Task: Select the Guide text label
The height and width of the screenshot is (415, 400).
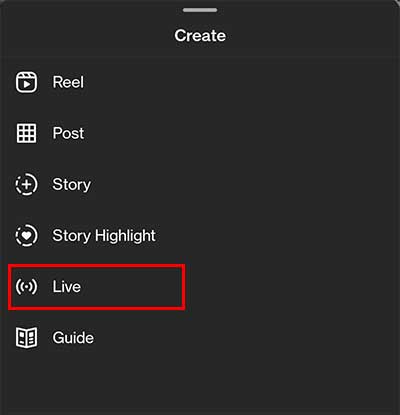Action: [x=73, y=338]
